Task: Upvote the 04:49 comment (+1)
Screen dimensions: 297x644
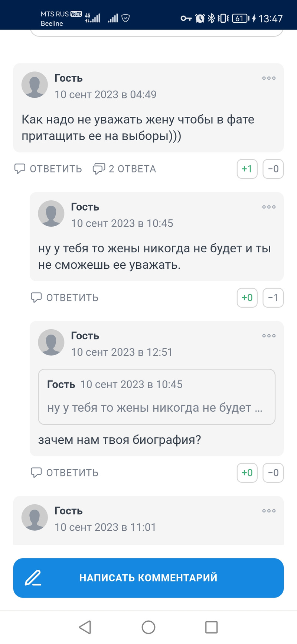Action: coord(247,169)
